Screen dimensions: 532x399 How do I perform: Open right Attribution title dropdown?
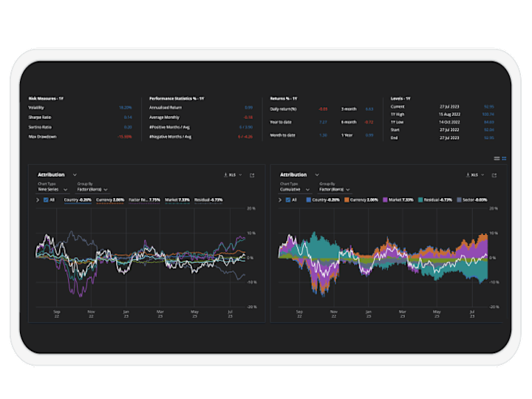pos(317,175)
